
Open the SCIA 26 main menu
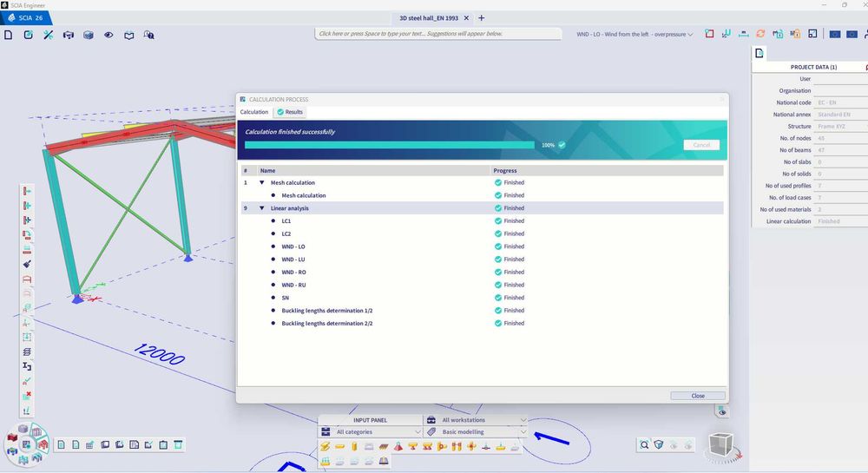coord(25,17)
